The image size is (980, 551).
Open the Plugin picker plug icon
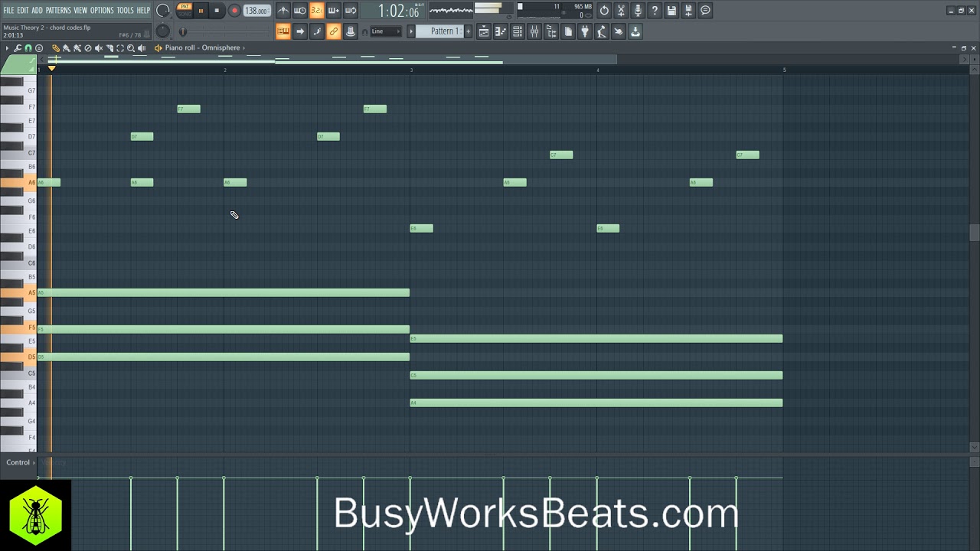(x=585, y=31)
